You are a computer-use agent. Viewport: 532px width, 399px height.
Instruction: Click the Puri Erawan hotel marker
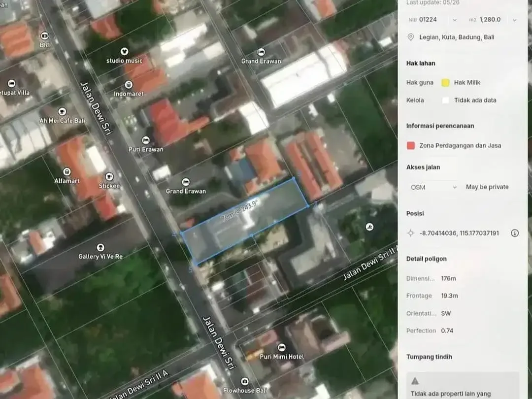(145, 140)
